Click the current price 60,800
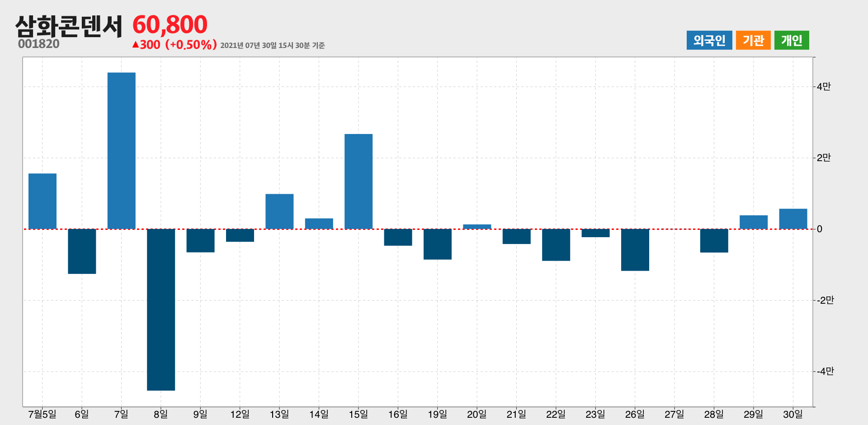Image resolution: width=868 pixels, height=425 pixels. [170, 24]
